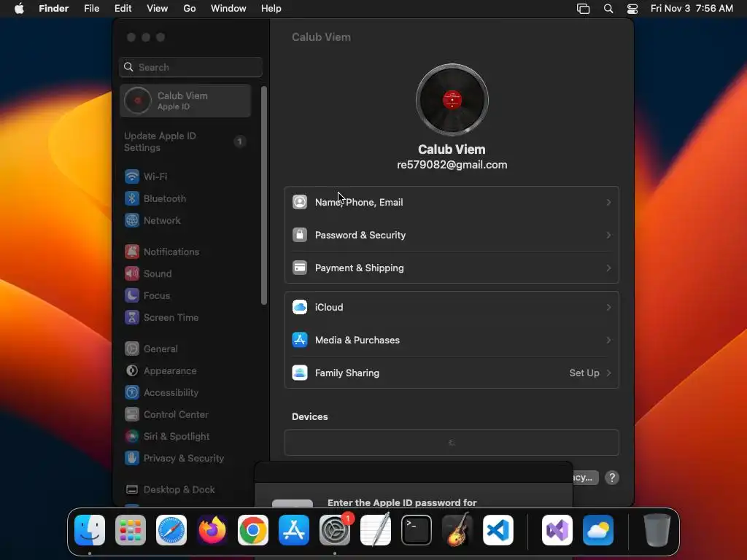Open Launchpad from the Dock
The image size is (747, 560).
tap(131, 530)
